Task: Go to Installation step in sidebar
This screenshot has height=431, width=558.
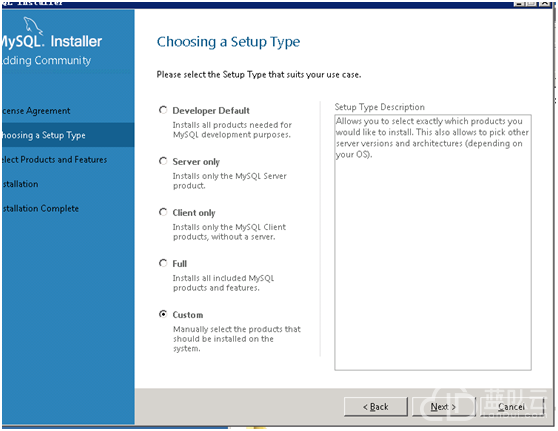Action: click(x=20, y=184)
